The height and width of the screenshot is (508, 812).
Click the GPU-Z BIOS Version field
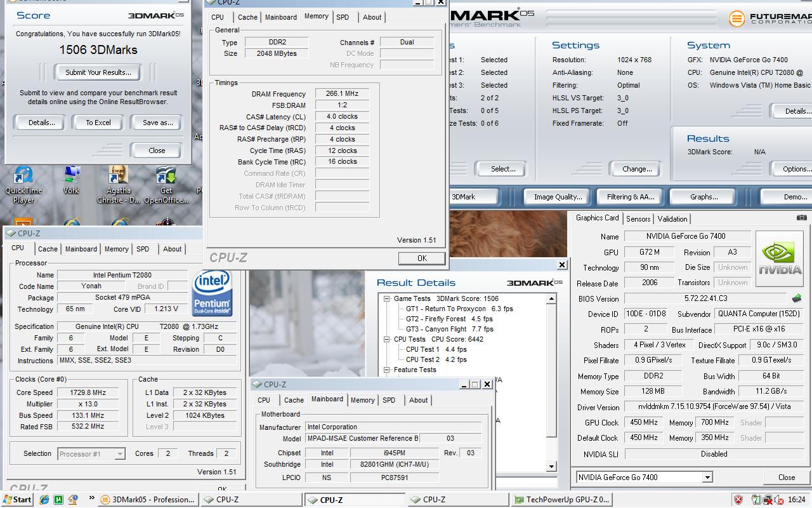tap(706, 298)
